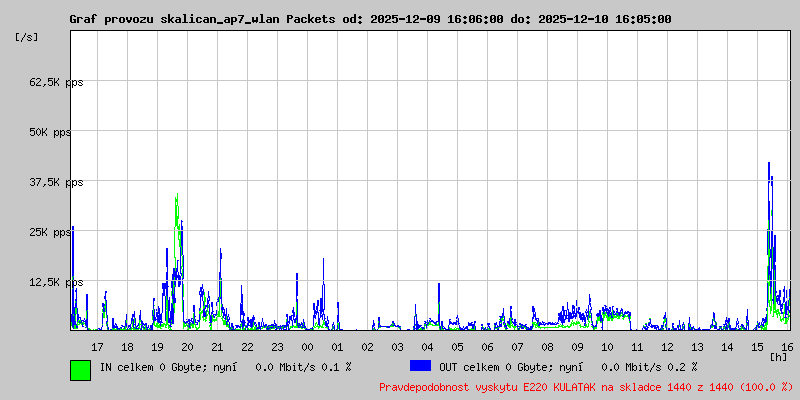Click the hour label 20 on time axis

pyautogui.click(x=187, y=347)
